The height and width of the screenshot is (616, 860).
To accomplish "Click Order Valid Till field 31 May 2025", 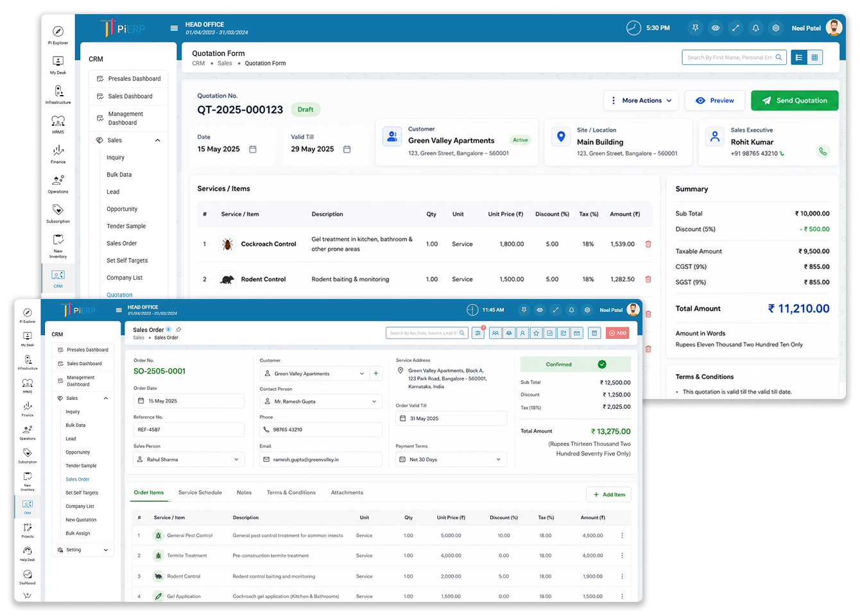I will (451, 418).
